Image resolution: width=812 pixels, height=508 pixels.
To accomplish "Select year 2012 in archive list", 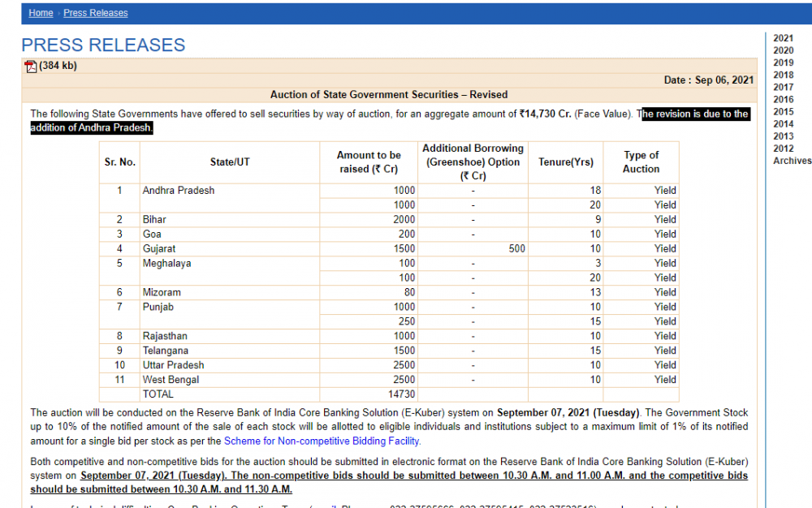I will point(783,149).
